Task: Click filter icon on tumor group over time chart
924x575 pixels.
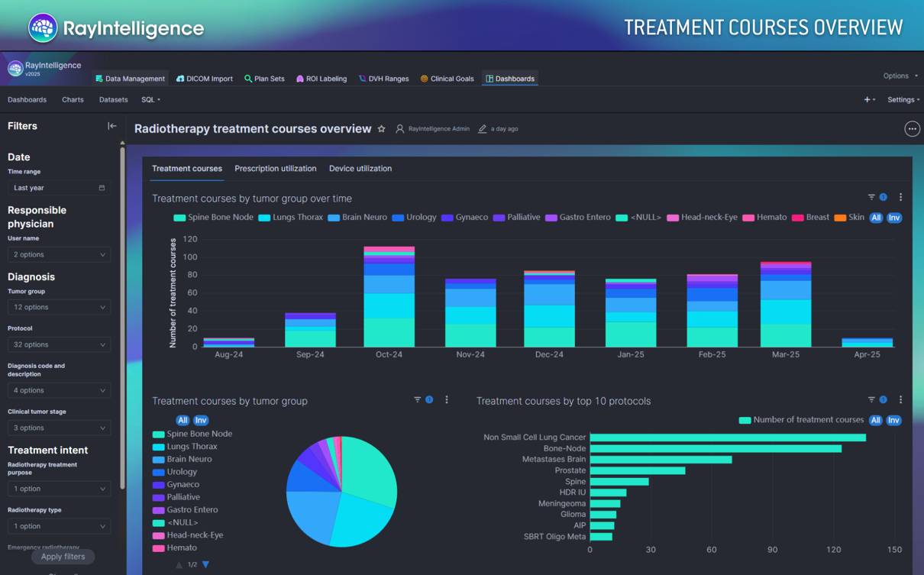Action: 871,198
